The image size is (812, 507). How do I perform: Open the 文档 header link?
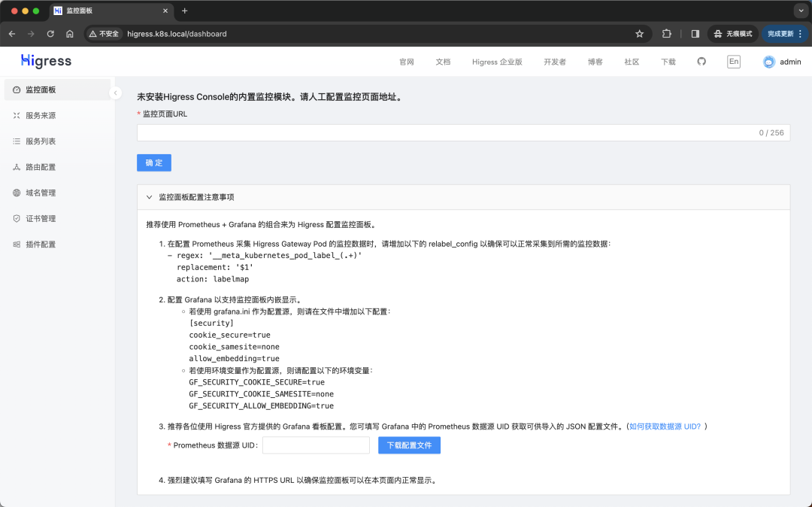443,62
